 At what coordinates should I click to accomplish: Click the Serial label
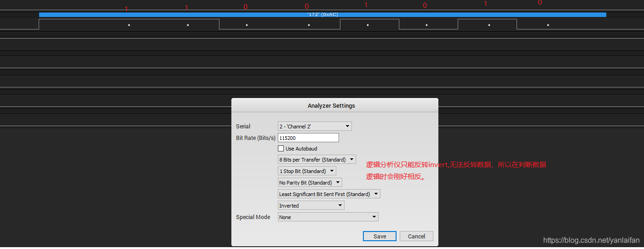coord(243,127)
